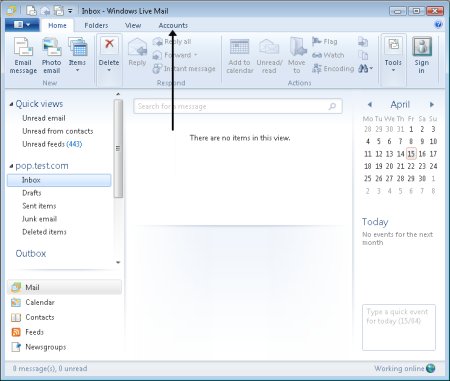Open the Sent items folder
The height and width of the screenshot is (381, 450).
(39, 206)
